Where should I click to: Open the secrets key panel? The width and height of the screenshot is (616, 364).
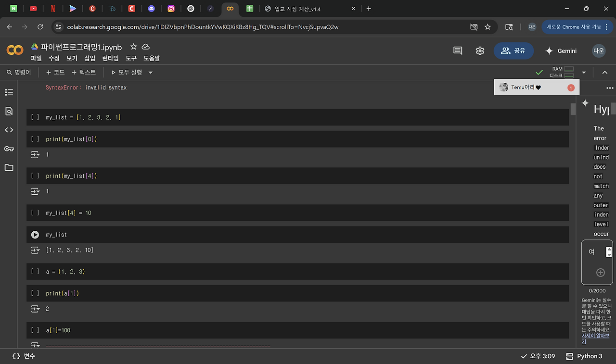click(x=9, y=149)
